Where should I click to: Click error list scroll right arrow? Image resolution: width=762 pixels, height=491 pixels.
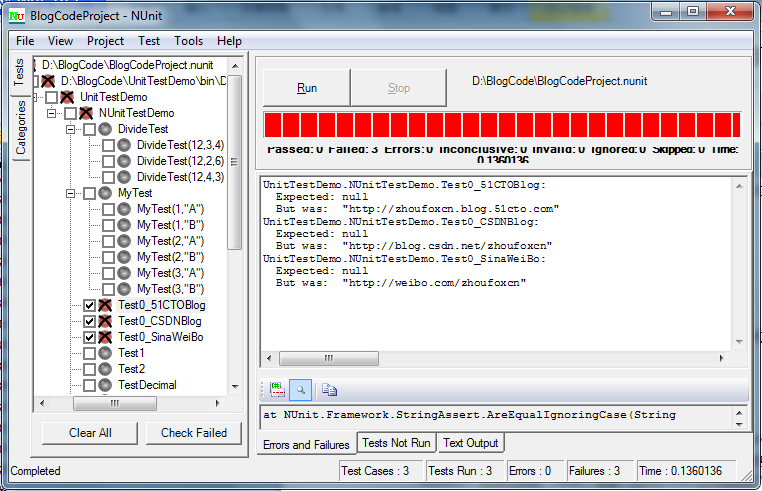tap(722, 359)
